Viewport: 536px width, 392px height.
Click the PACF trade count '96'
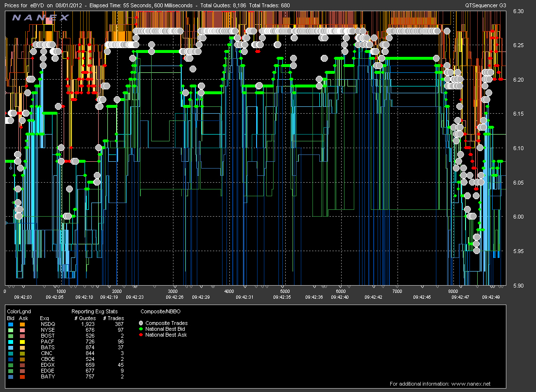pos(121,341)
